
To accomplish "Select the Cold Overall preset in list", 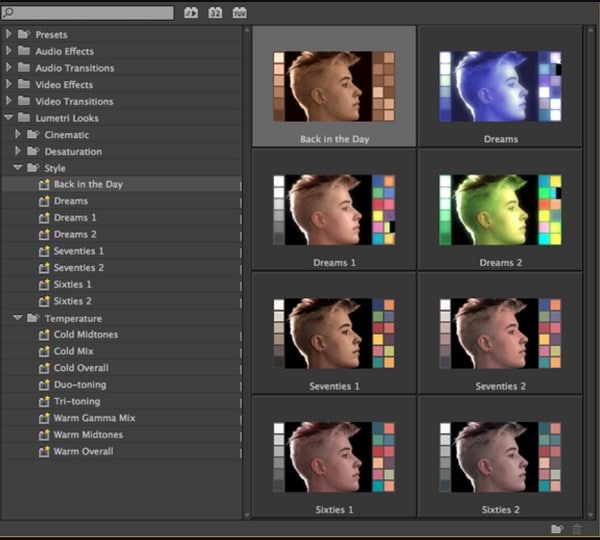I will pos(82,368).
